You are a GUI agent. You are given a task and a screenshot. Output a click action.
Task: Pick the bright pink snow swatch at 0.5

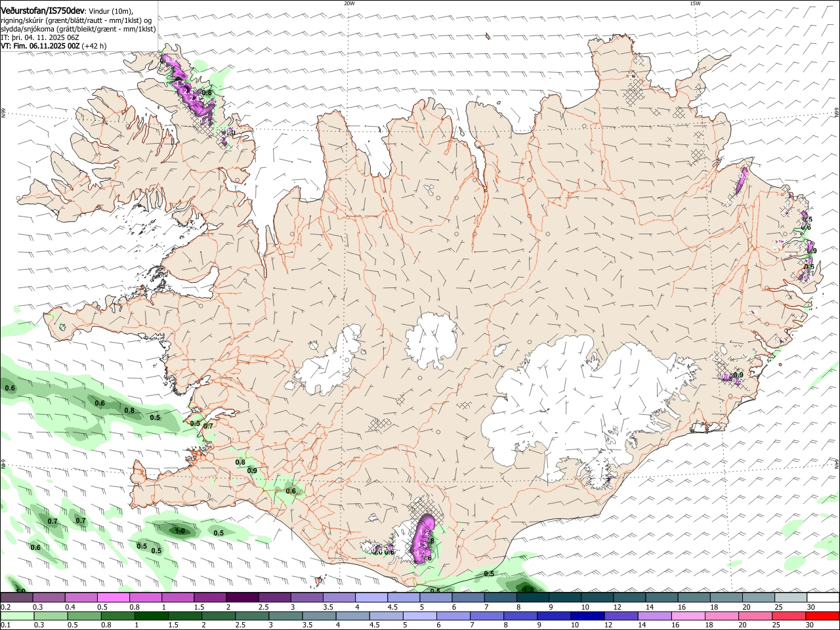click(113, 597)
